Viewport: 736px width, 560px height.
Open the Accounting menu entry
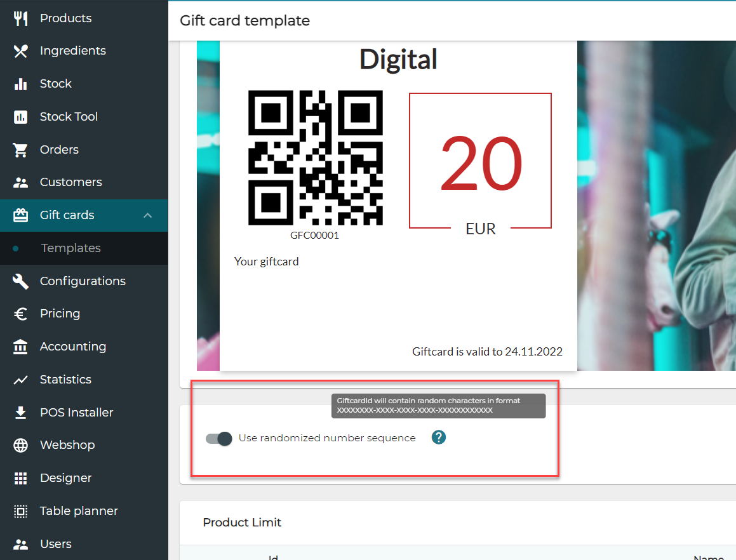coord(72,347)
